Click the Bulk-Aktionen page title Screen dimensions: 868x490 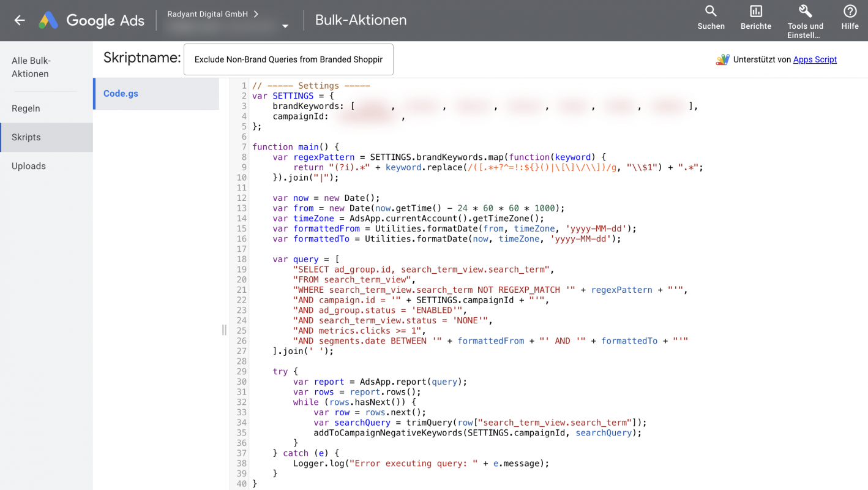[x=361, y=20]
